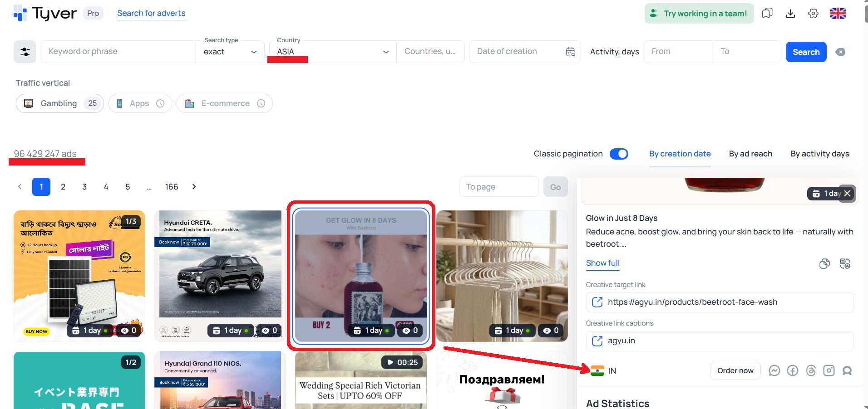
Task: Click the 96 429 247 ads count
Action: coord(45,154)
